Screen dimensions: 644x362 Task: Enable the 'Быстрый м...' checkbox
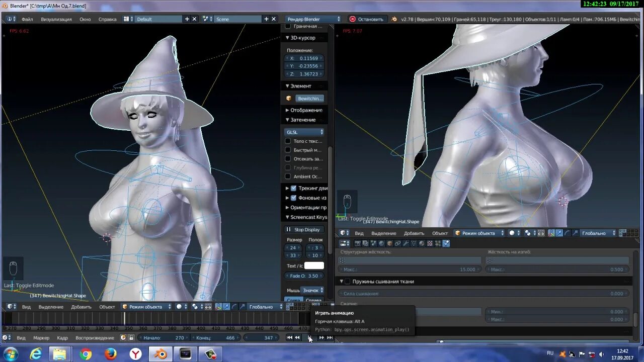click(288, 150)
